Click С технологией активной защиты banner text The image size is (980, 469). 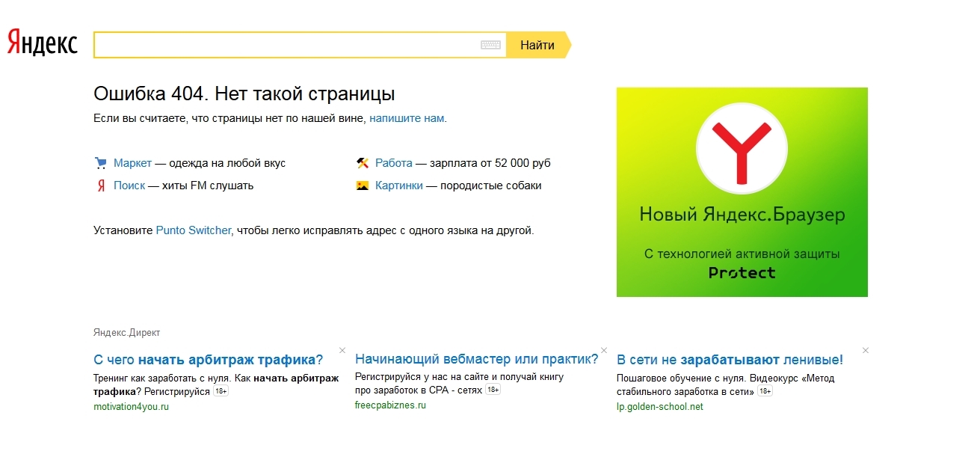(x=742, y=254)
